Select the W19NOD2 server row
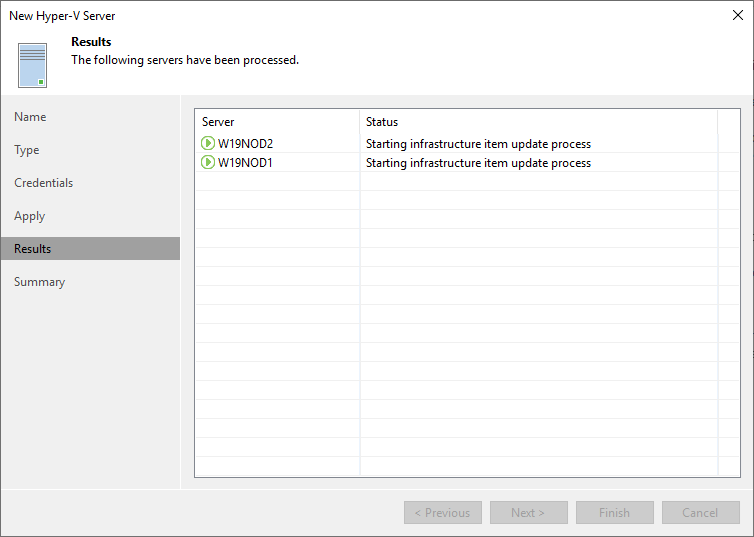Viewport: 754px width, 537px height. pos(467,144)
